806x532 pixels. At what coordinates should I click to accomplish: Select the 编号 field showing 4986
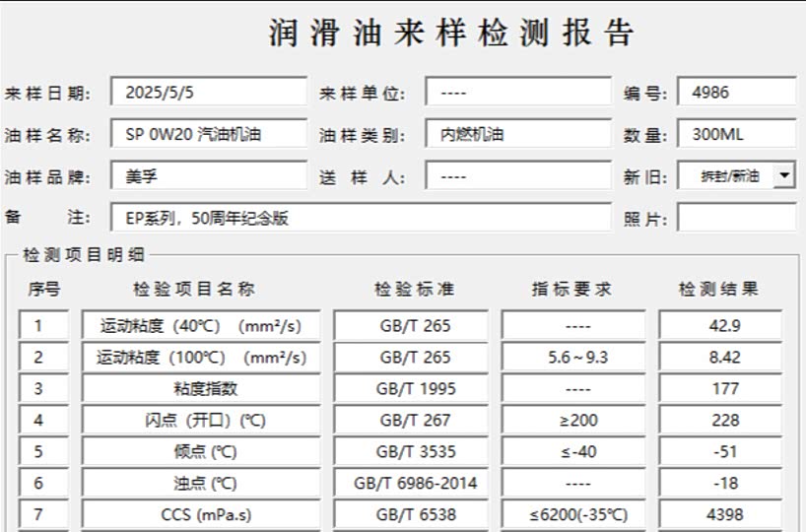pyautogui.click(x=736, y=93)
